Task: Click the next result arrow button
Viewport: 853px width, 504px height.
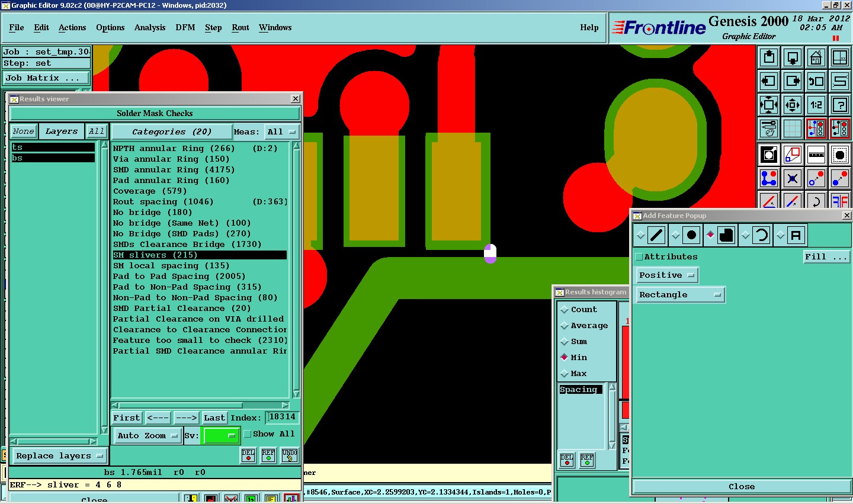Action: click(186, 418)
